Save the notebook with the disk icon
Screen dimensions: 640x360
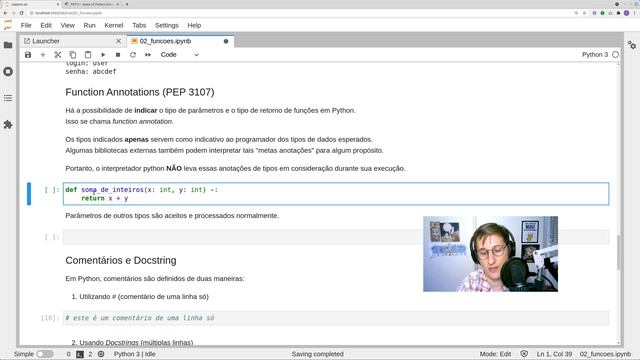pyautogui.click(x=28, y=55)
